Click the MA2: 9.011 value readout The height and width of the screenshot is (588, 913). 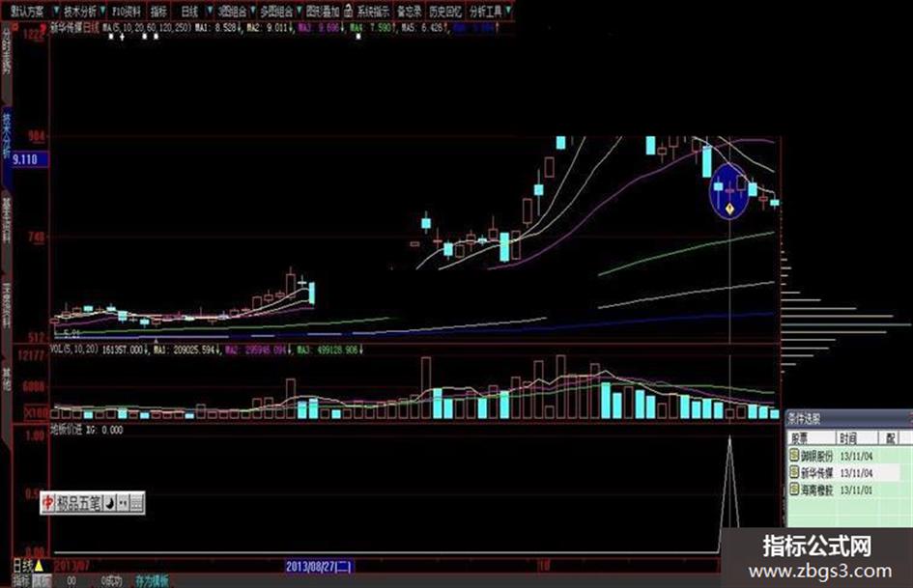point(270,27)
